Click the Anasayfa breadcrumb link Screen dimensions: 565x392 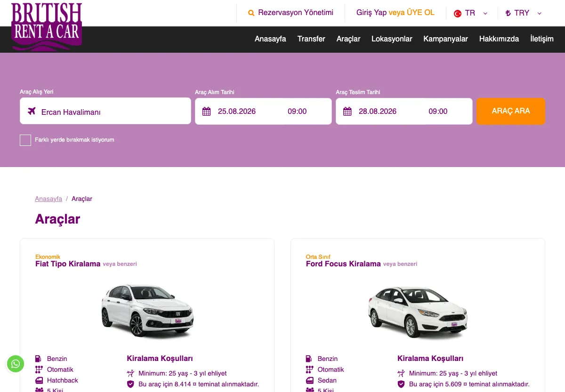tap(48, 199)
